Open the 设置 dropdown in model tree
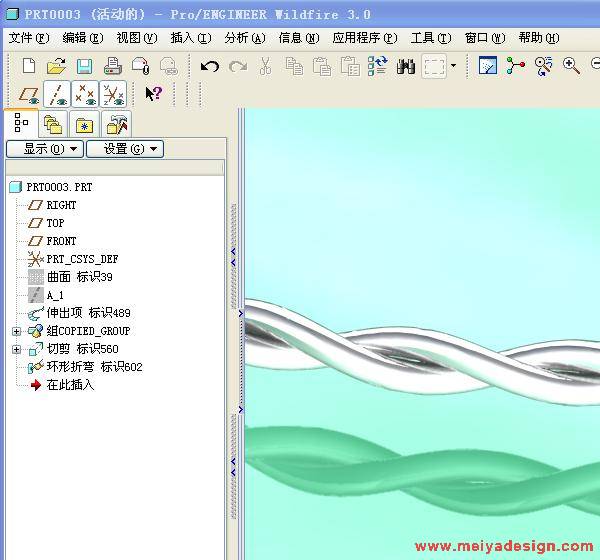The width and height of the screenshot is (600, 560). tap(124, 149)
